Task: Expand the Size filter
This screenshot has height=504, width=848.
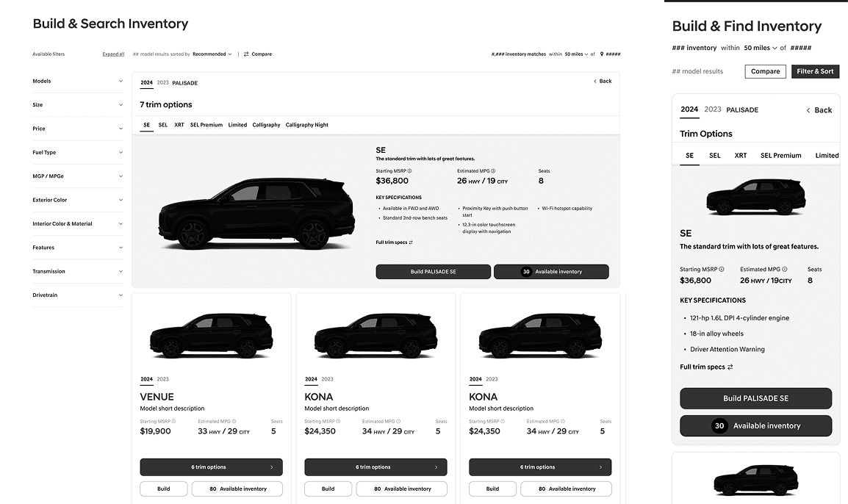Action: point(78,105)
